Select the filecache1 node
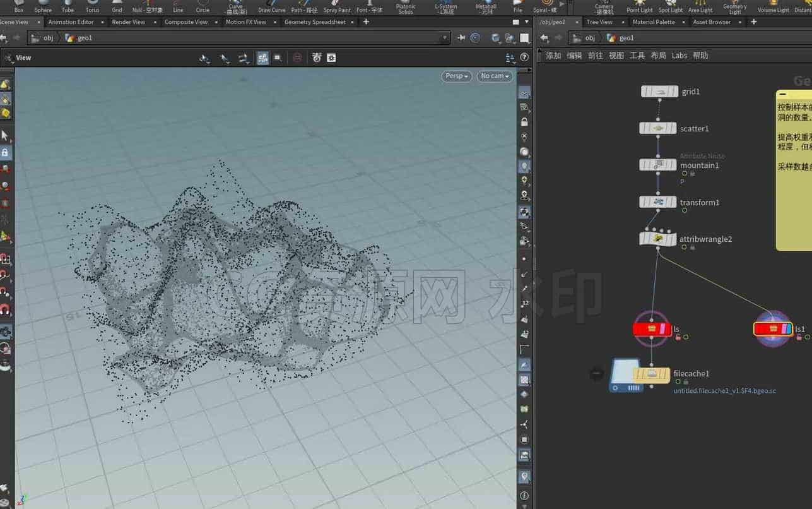Image resolution: width=812 pixels, height=509 pixels. 651,375
